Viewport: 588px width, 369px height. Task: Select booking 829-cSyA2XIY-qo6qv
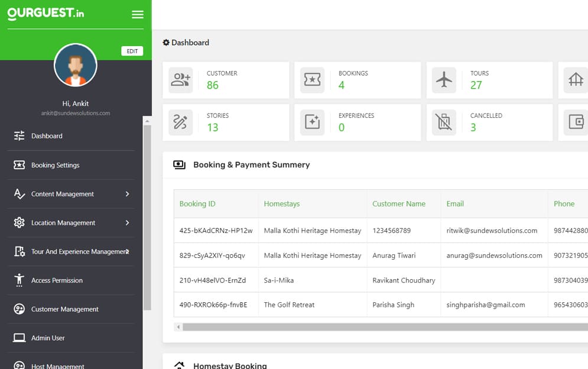(x=212, y=255)
